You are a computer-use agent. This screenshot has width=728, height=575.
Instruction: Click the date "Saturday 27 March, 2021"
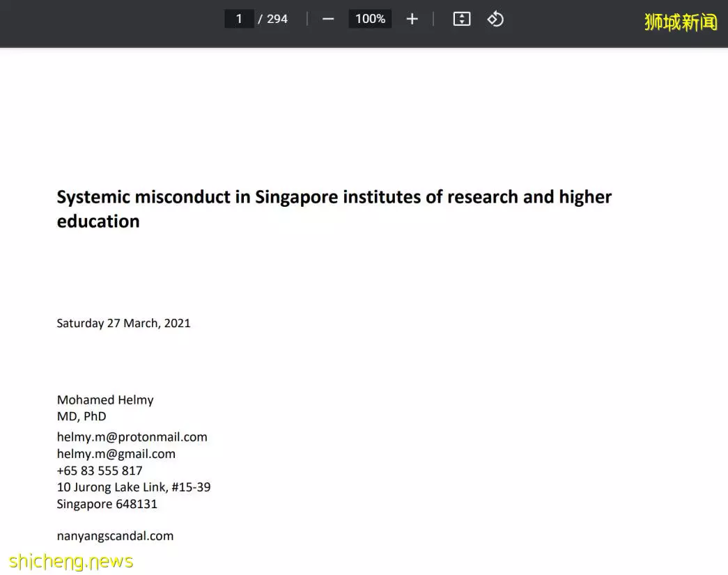point(123,323)
